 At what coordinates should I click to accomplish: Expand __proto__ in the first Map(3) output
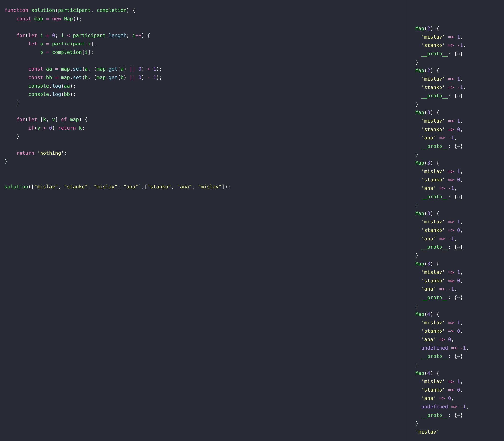click(x=459, y=146)
